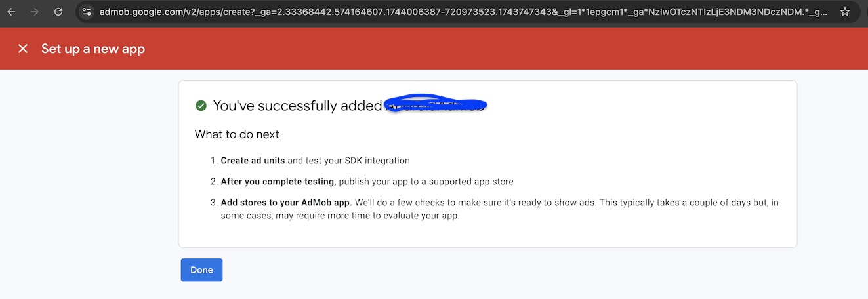Click the "After you complete testing," step text
868x299 pixels.
click(278, 181)
